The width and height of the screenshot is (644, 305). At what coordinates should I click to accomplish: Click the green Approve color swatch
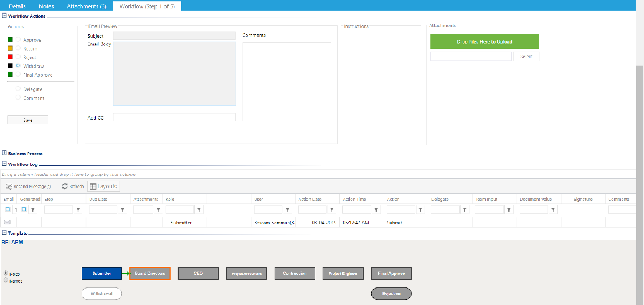click(10, 39)
